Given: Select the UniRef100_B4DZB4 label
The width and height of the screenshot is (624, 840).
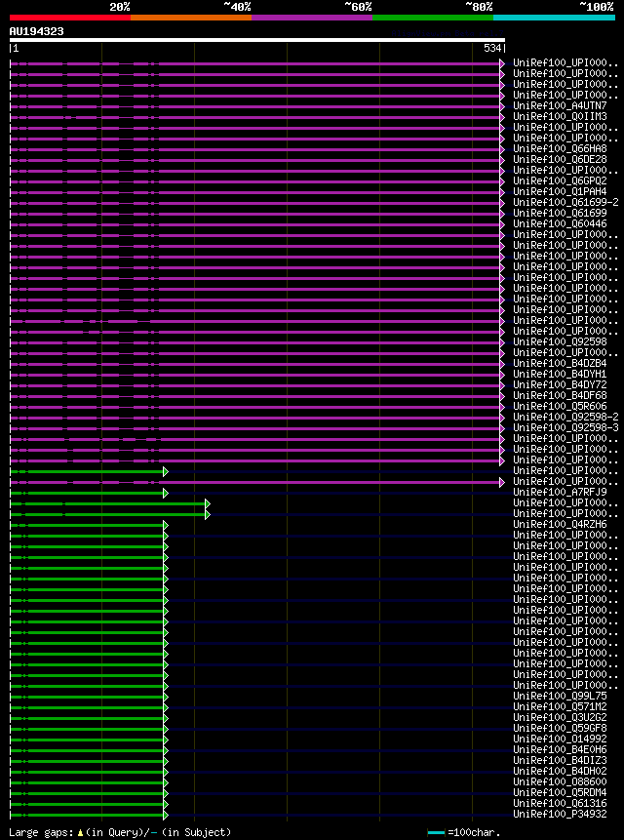Looking at the screenshot, I should coord(560,364).
